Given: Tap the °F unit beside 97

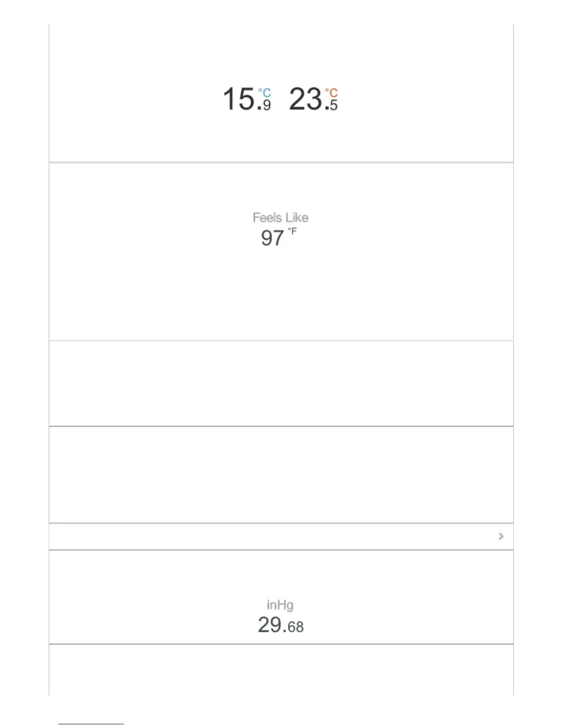Looking at the screenshot, I should (x=292, y=231).
